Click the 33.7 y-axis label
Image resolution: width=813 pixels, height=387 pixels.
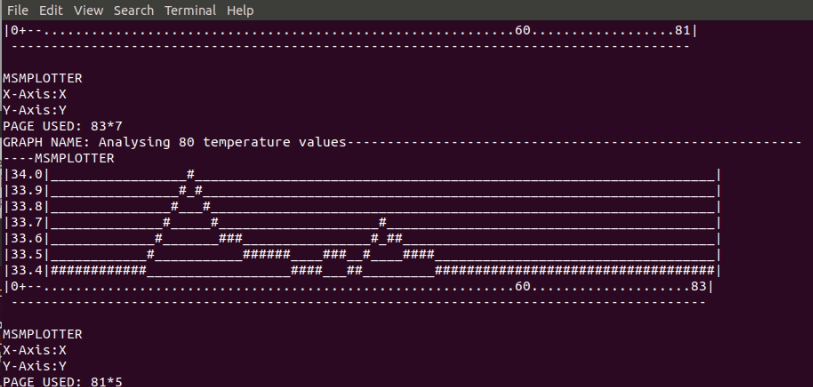point(27,223)
